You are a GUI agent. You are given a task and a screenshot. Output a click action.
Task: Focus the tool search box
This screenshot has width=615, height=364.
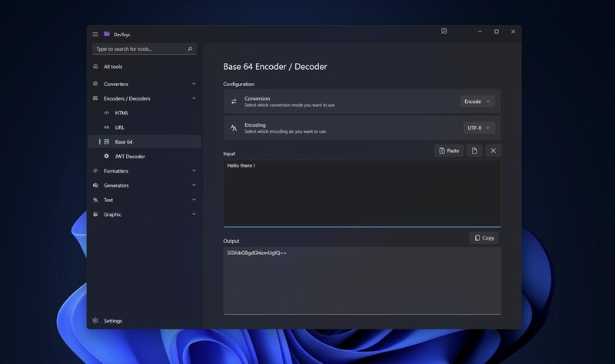[x=138, y=49]
